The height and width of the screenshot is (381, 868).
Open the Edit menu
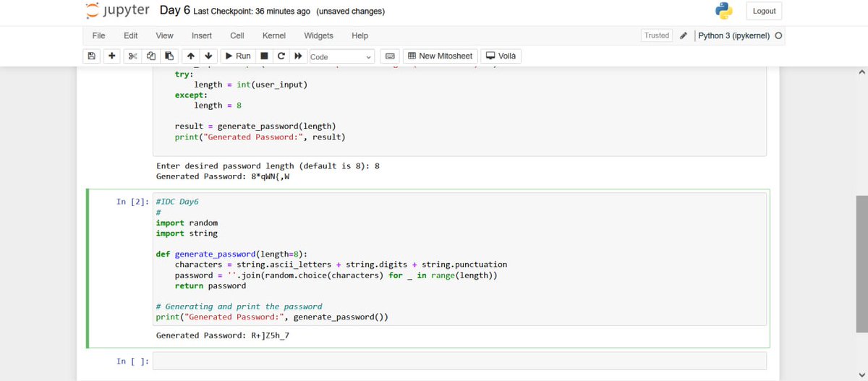point(131,35)
